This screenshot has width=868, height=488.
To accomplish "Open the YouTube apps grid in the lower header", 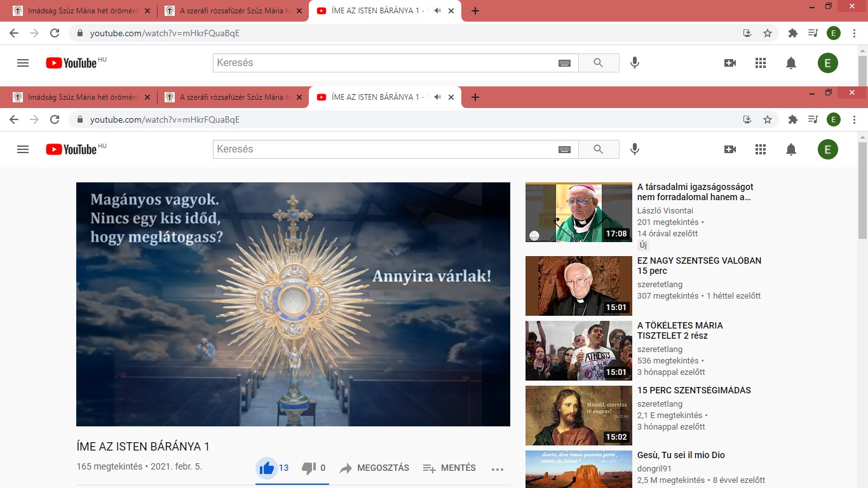I will tap(761, 149).
